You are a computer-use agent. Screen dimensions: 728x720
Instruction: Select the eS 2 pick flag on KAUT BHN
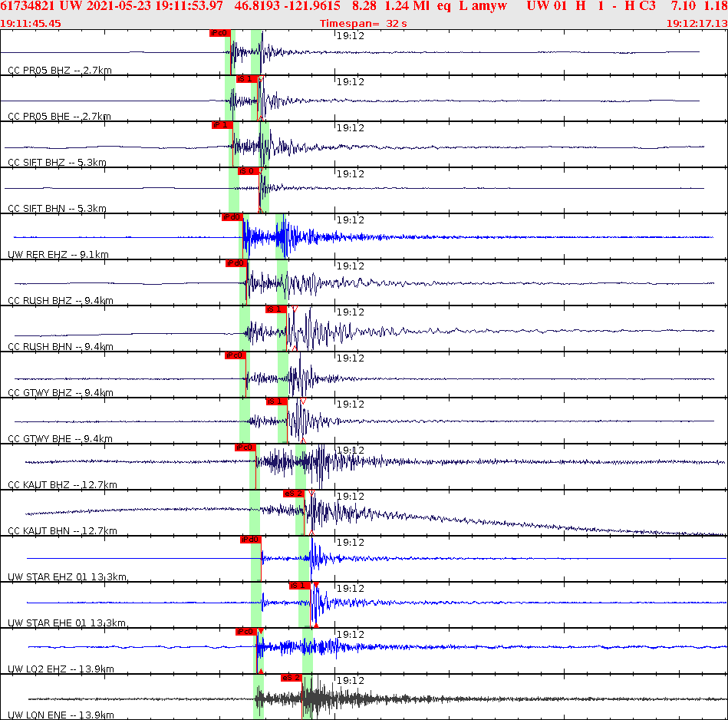click(295, 494)
